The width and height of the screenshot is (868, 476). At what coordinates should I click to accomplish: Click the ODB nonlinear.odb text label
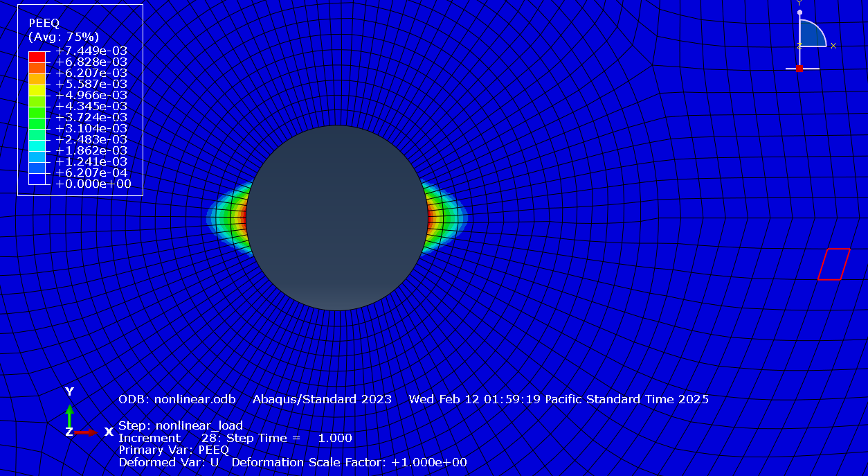[x=177, y=399]
